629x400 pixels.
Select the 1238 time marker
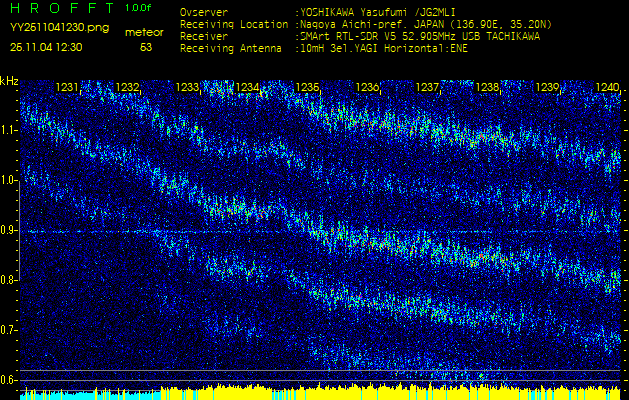tap(487, 88)
